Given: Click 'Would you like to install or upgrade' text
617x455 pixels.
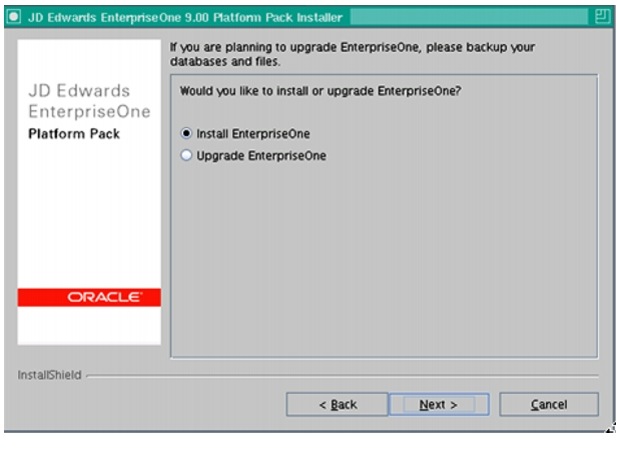Looking at the screenshot, I should pyautogui.click(x=320, y=91).
